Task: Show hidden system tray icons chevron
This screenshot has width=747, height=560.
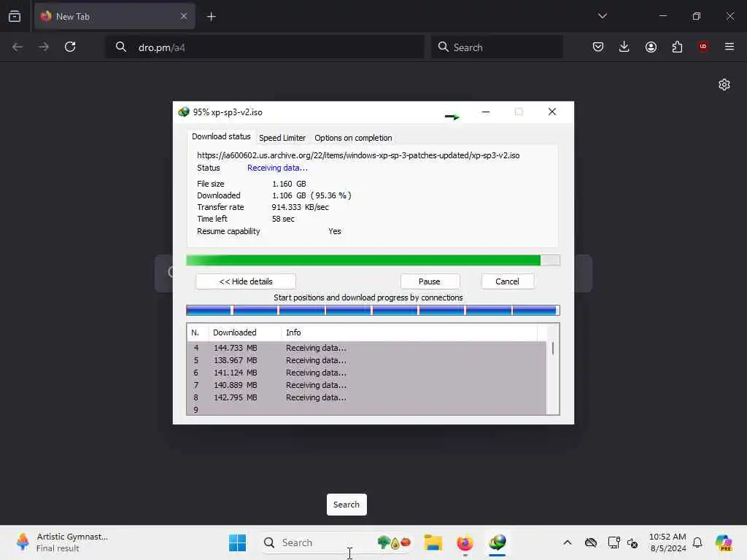Action: (567, 542)
